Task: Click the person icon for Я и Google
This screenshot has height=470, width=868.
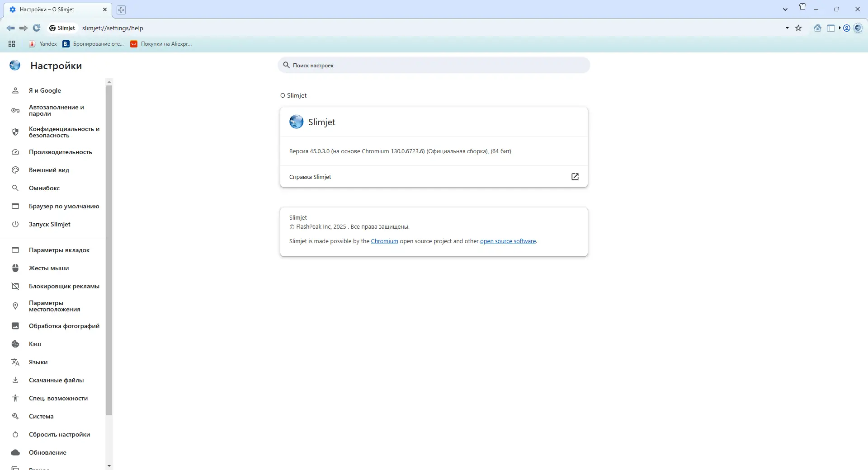Action: point(15,90)
